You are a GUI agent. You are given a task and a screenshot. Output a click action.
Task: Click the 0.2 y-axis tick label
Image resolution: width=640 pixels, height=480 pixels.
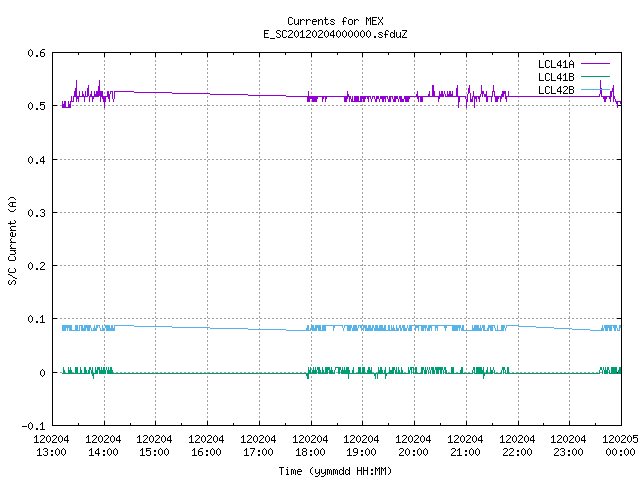tap(36, 266)
